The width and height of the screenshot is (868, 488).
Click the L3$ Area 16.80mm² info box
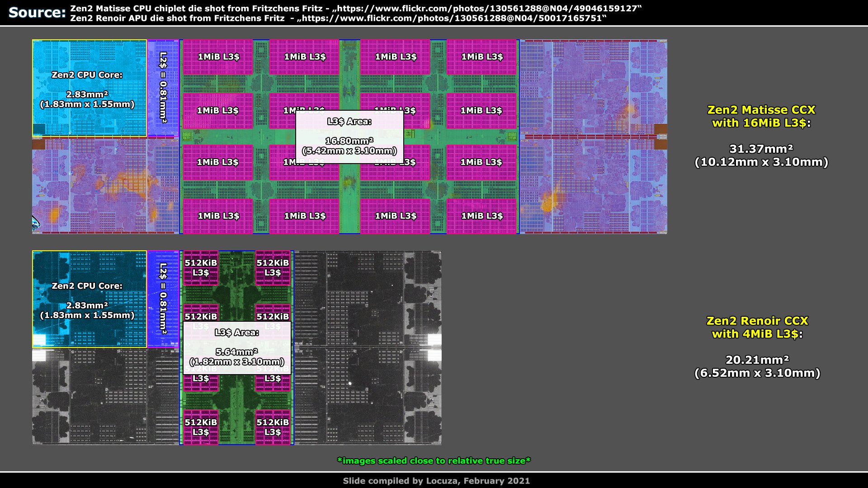click(349, 137)
